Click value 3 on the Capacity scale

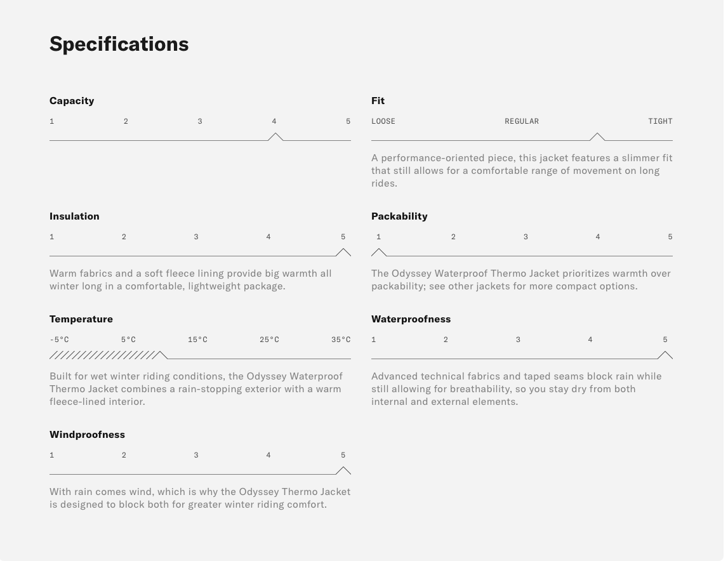coord(200,121)
